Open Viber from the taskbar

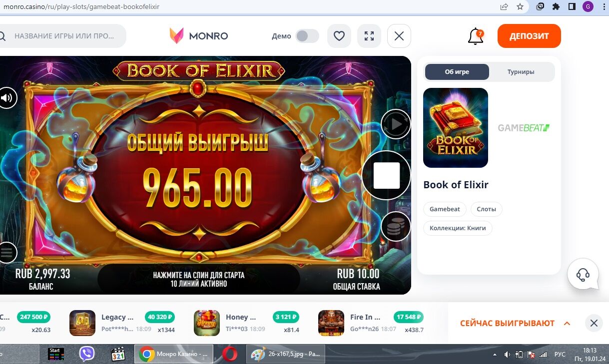pos(87,354)
